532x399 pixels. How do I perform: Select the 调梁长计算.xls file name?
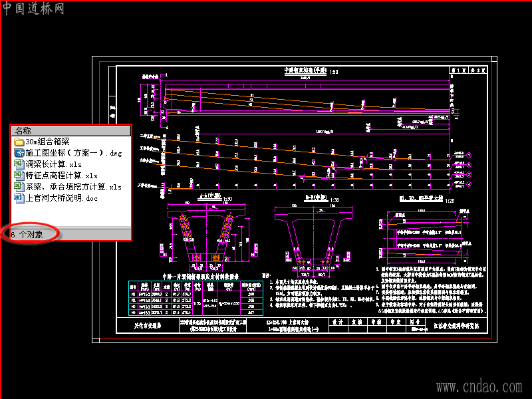[x=54, y=164]
